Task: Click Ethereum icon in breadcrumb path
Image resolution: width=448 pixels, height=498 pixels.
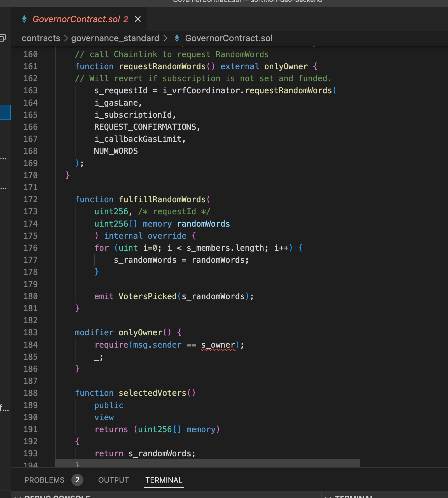Action: point(177,38)
